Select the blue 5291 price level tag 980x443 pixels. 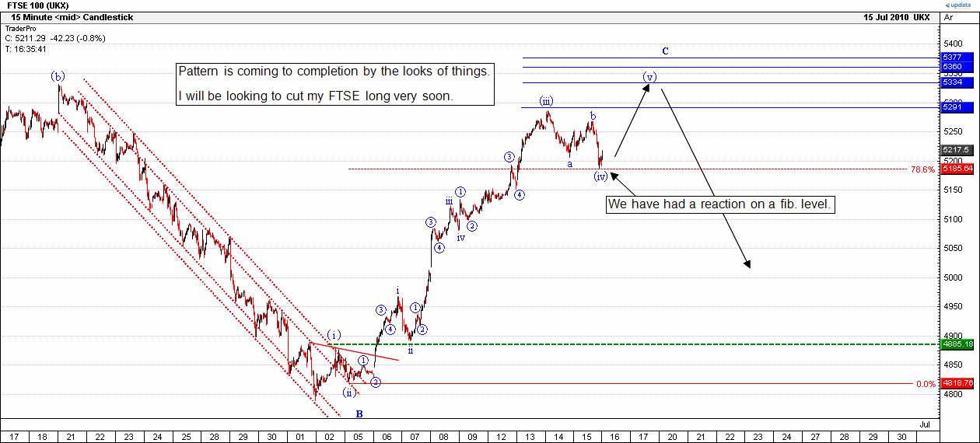pos(956,107)
